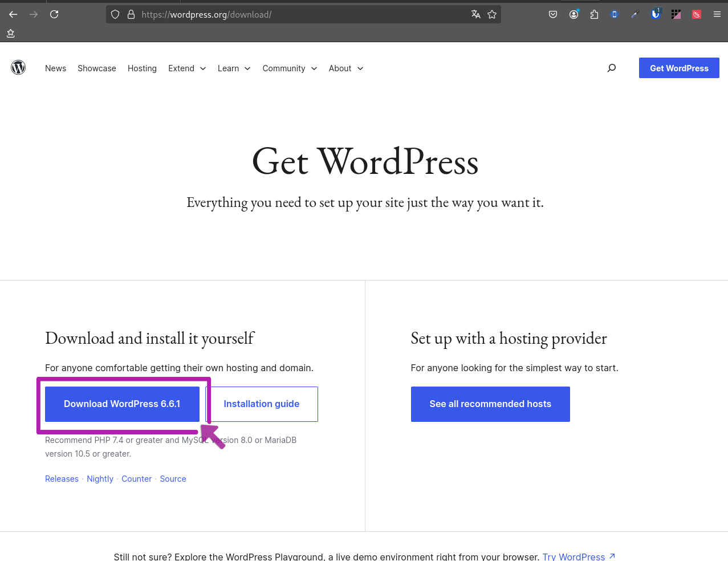
Task: Open the Releases link
Action: pos(62,479)
